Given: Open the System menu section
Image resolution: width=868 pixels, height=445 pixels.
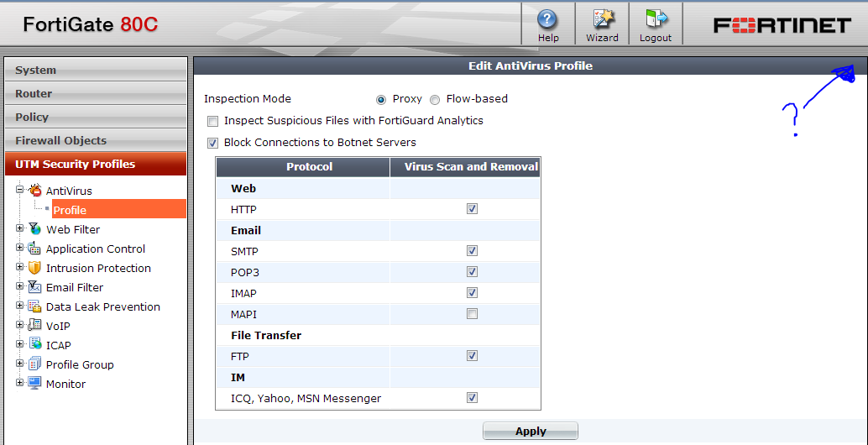Looking at the screenshot, I should click(96, 70).
